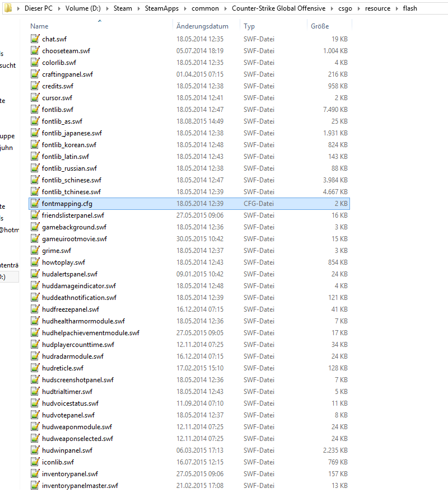448x493 pixels.
Task: Select the fontlib_tchinese.swf file icon
Action: (x=35, y=191)
